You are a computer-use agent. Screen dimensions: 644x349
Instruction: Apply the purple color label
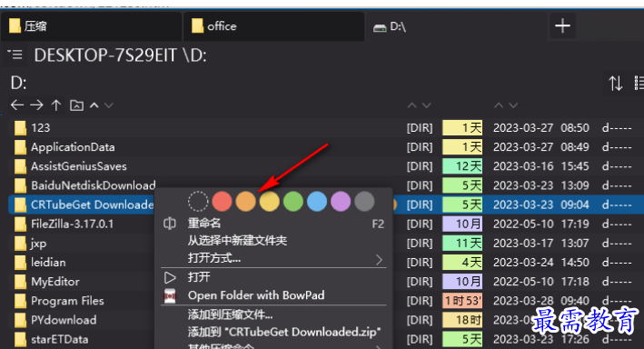point(341,202)
